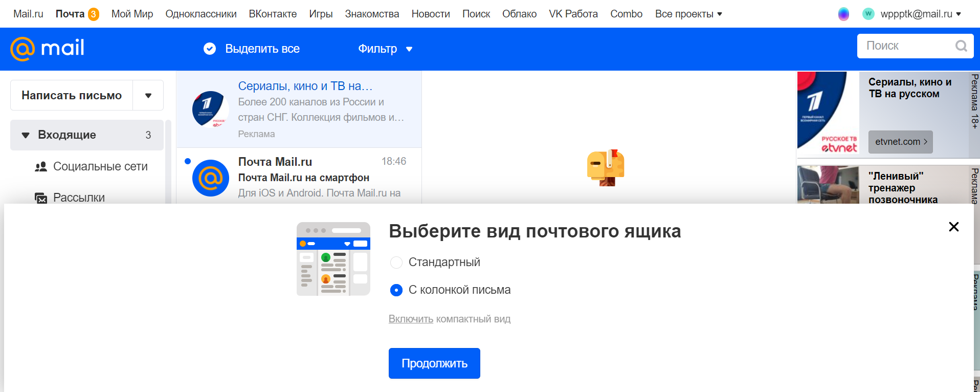Click the magnifier search icon
The image size is (980, 392).
click(961, 46)
